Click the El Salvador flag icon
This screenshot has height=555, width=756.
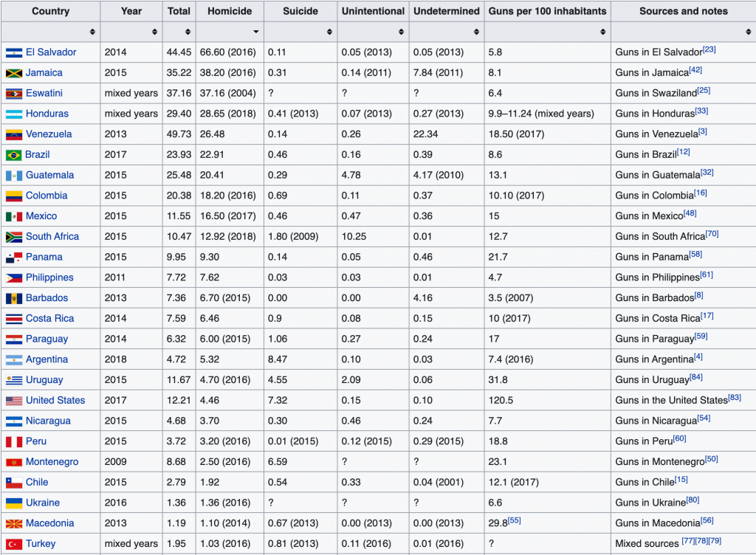[14, 52]
